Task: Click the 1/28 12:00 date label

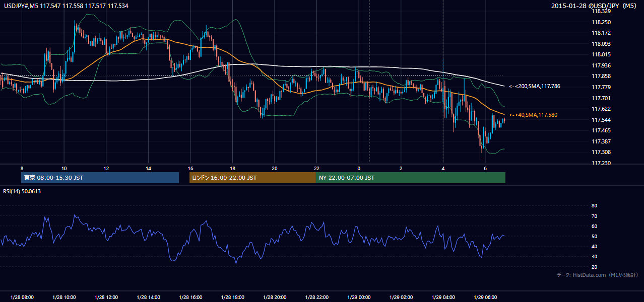Action: point(106,297)
